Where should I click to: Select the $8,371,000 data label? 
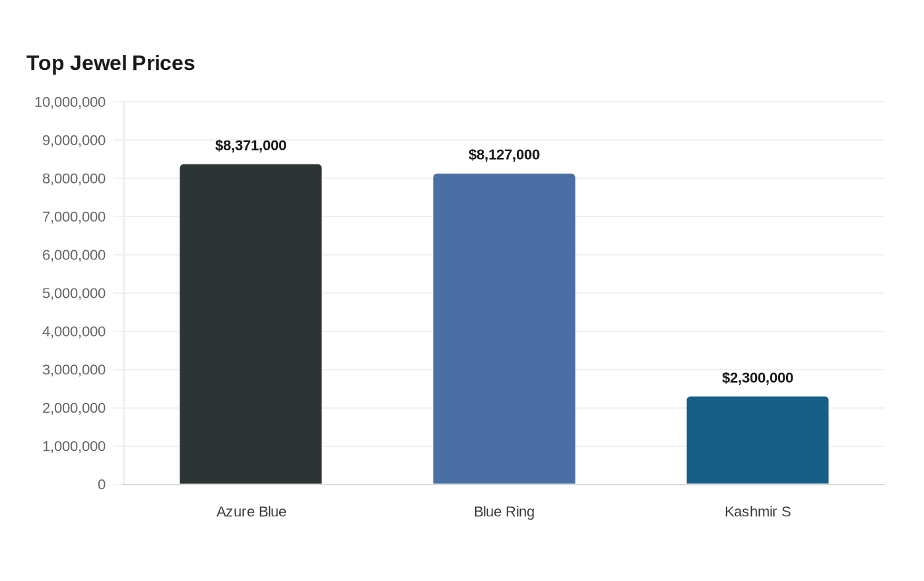[251, 146]
